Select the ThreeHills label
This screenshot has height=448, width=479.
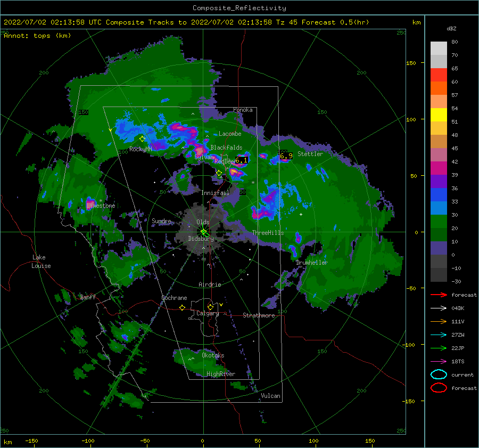click(x=268, y=233)
